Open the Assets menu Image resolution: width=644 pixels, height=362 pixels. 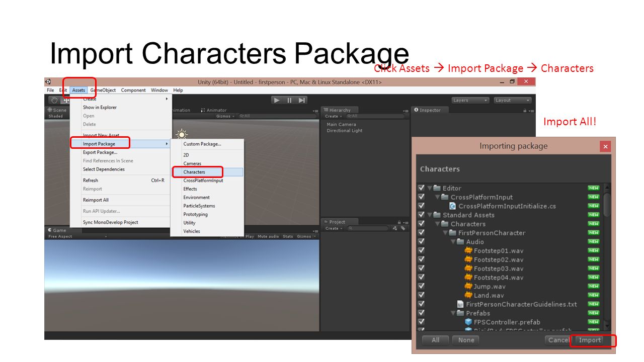(x=78, y=90)
